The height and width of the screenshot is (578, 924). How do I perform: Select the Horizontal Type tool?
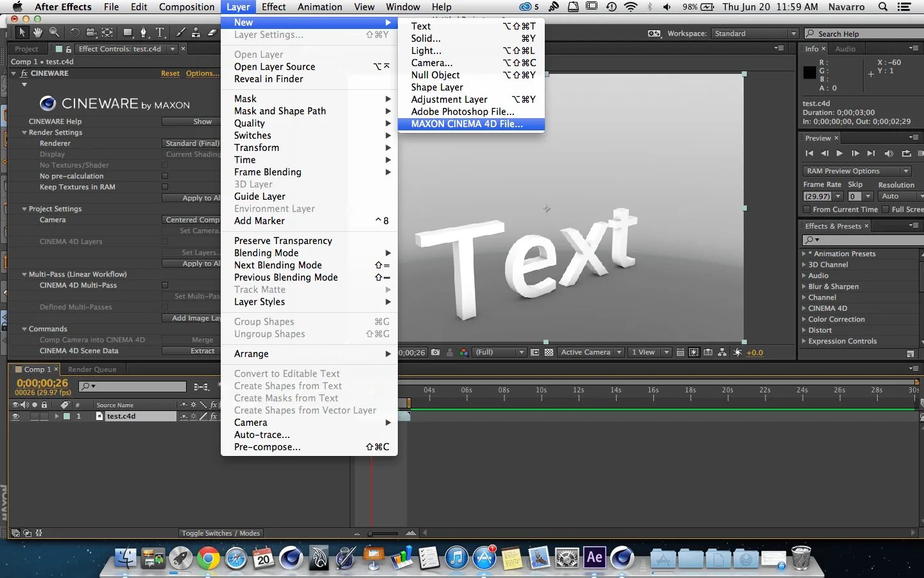point(160,33)
